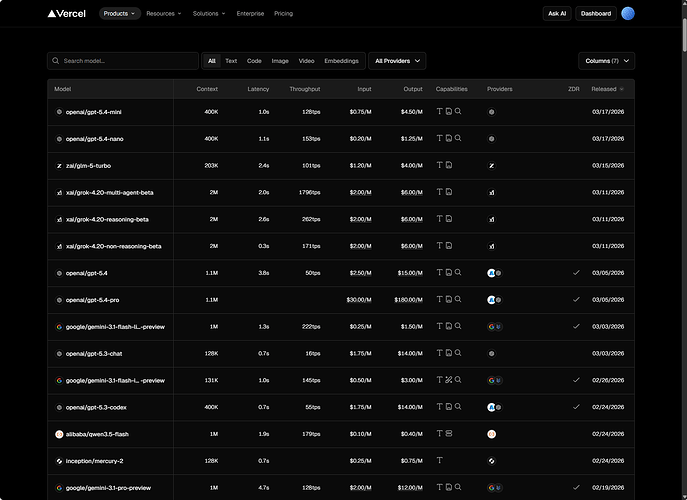
Task: Open the openai/gpt-5.4-nano model link
Action: pos(95,139)
